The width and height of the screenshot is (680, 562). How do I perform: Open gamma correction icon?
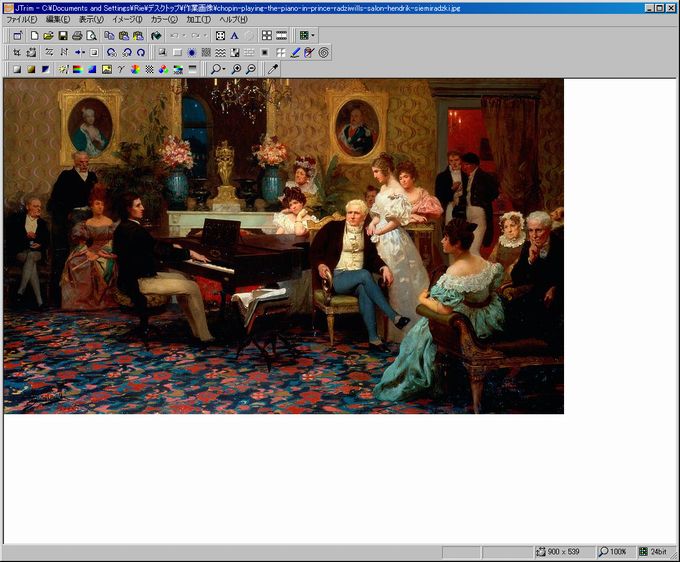pos(121,69)
